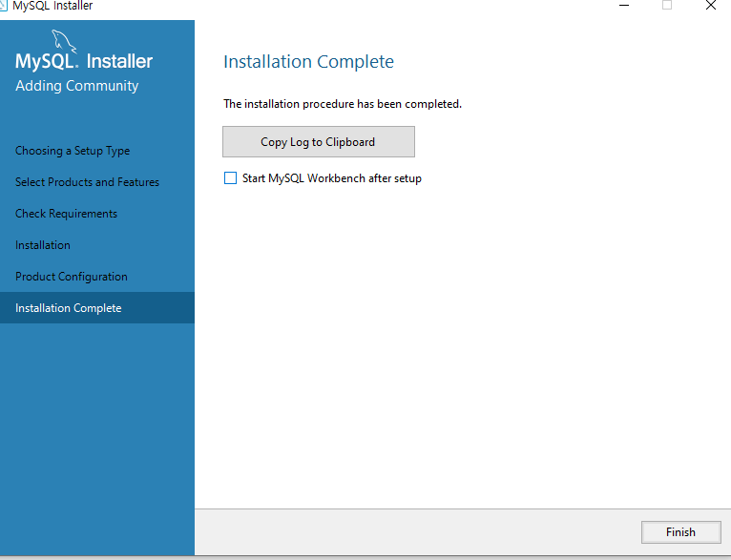Click 'The installation procedure has been completed.' text

pos(343,103)
